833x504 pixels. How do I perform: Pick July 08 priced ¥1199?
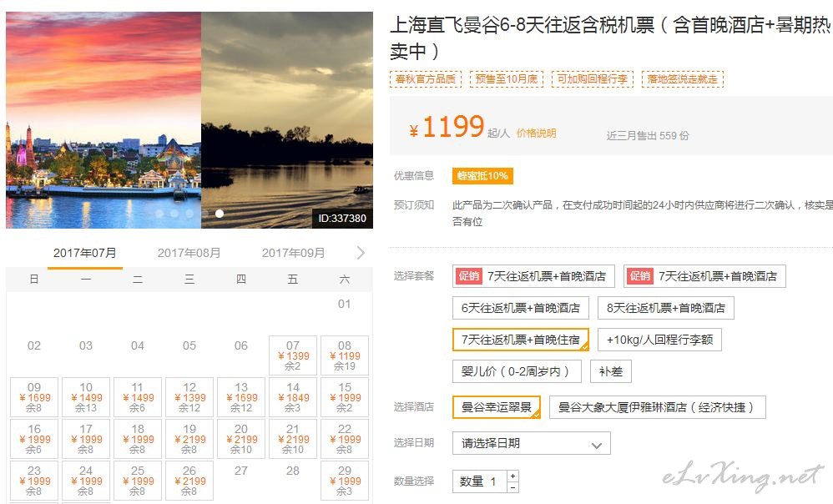[345, 355]
